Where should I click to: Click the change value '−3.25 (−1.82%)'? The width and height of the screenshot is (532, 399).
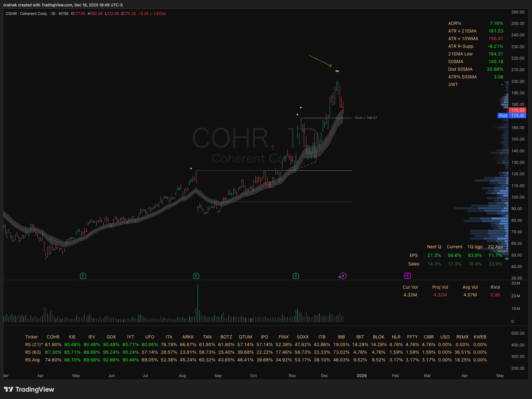tap(152, 14)
